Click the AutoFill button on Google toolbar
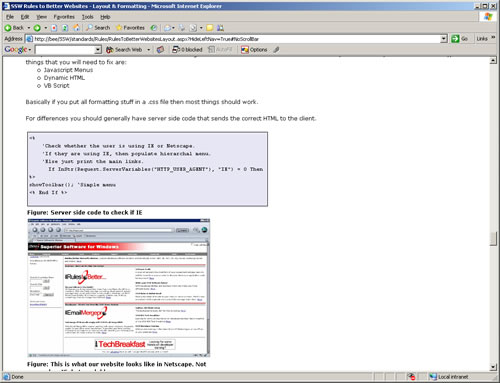 (220, 50)
